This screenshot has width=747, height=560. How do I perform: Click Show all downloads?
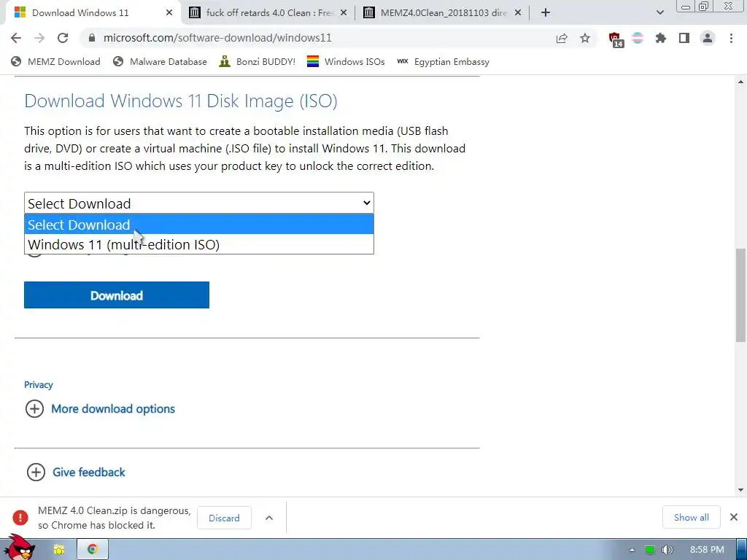click(692, 517)
